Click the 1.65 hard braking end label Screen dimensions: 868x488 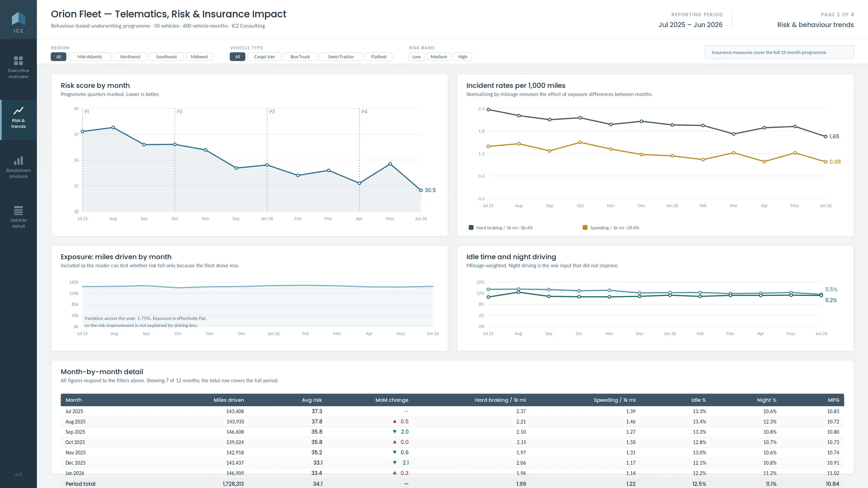[834, 137]
